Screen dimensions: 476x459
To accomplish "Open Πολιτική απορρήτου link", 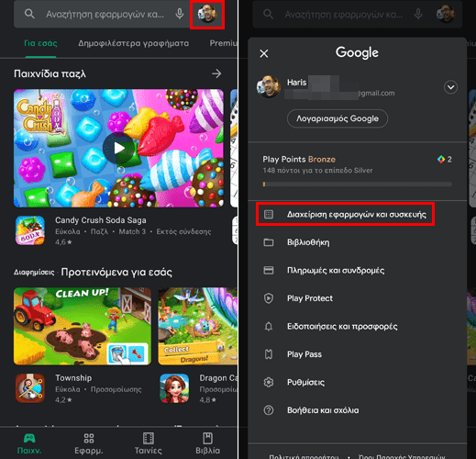I will click(x=304, y=456).
